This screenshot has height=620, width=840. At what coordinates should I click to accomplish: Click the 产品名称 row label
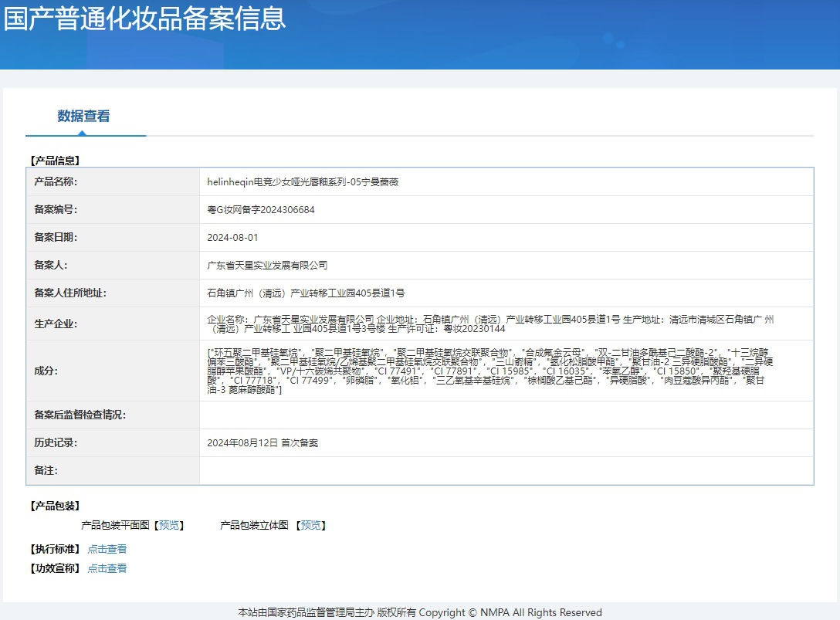pos(56,181)
